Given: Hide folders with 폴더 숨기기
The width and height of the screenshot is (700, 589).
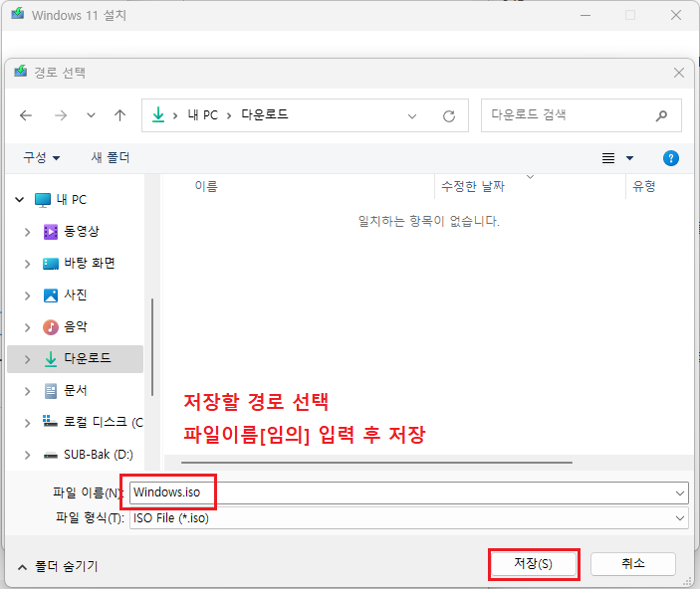Looking at the screenshot, I should (58, 567).
